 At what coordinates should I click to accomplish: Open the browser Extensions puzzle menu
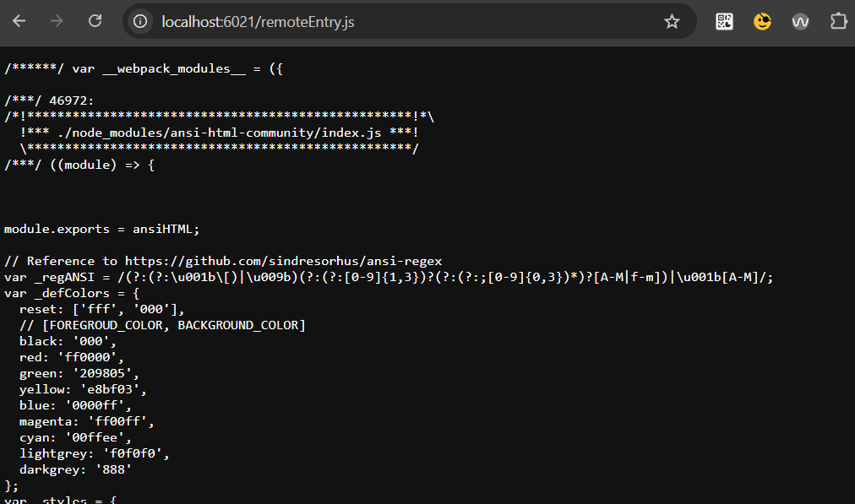pyautogui.click(x=838, y=21)
